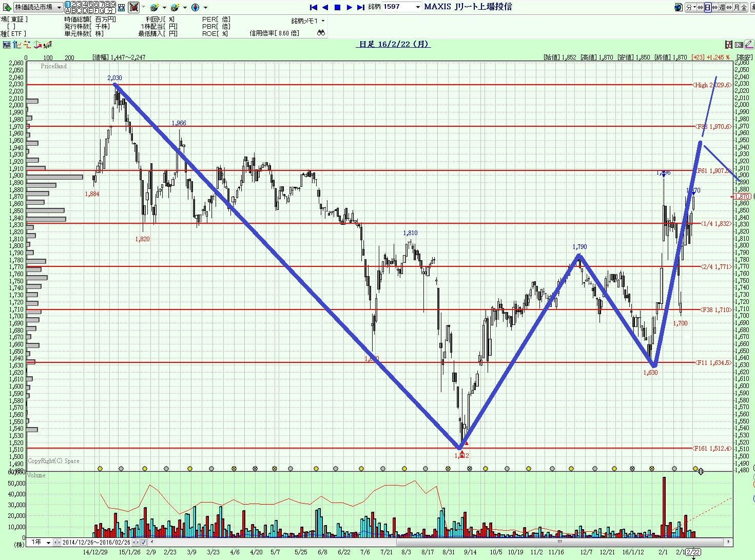Click the F83 1,970.6 level label

pyautogui.click(x=713, y=126)
